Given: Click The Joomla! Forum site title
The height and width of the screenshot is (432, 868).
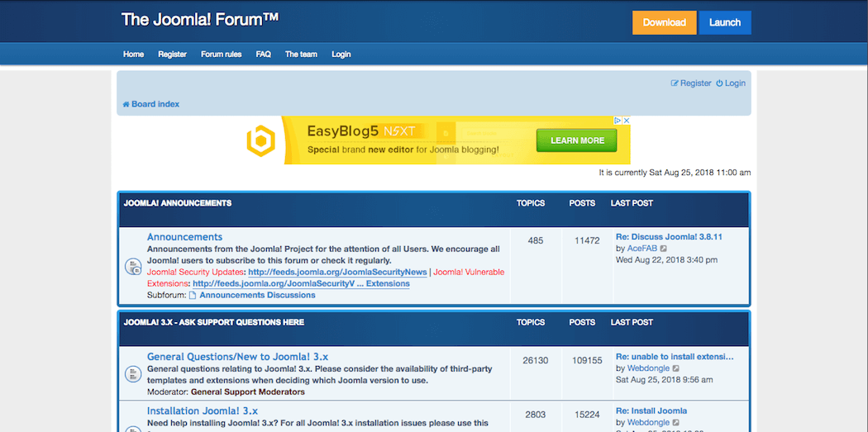Looking at the screenshot, I should pos(200,19).
